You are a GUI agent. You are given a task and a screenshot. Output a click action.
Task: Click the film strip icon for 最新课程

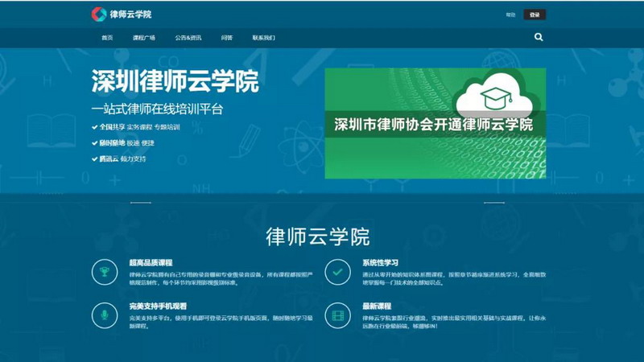[x=337, y=315]
